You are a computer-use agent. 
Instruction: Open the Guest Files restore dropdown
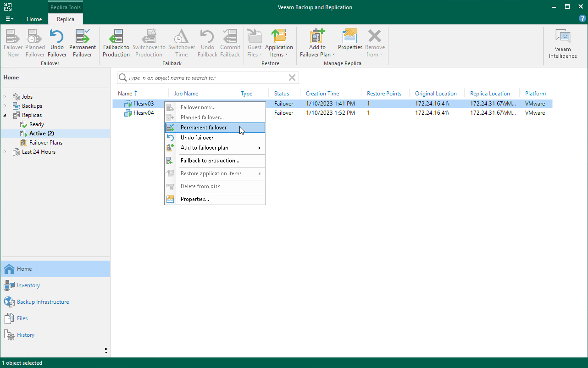[255, 43]
